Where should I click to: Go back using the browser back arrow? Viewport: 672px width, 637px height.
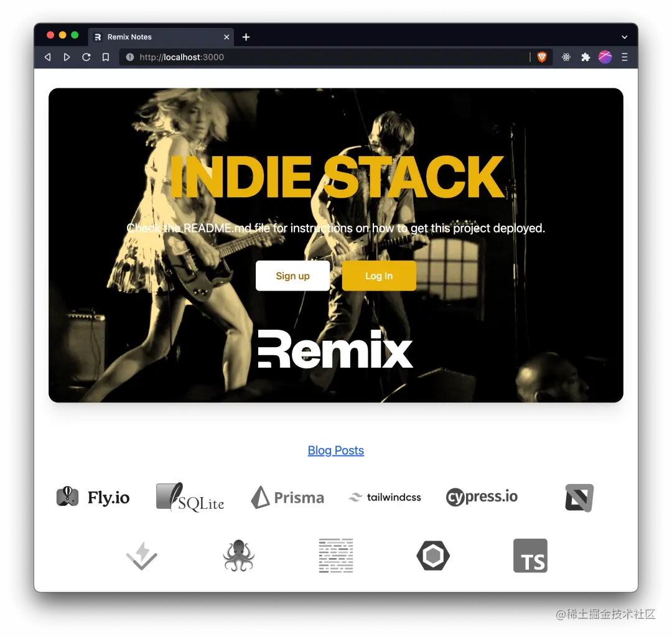(x=48, y=57)
